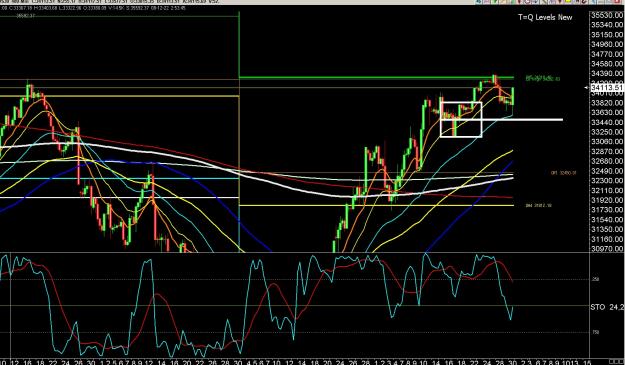Screen dimensions: 625x365
Task: Select the current price tag 34113.51
Action: pyautogui.click(x=607, y=88)
